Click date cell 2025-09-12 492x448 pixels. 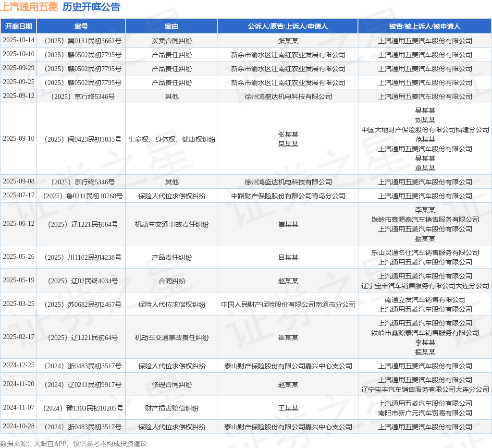[x=19, y=96]
